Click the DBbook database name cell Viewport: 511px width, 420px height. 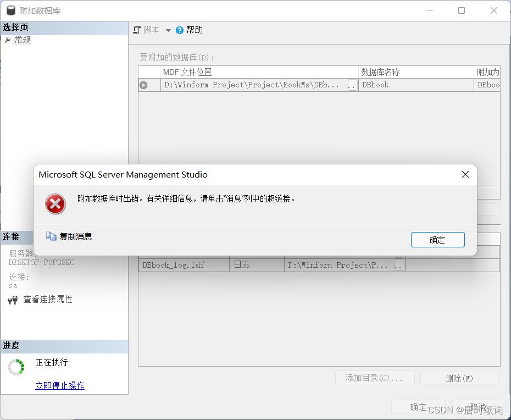(416, 85)
